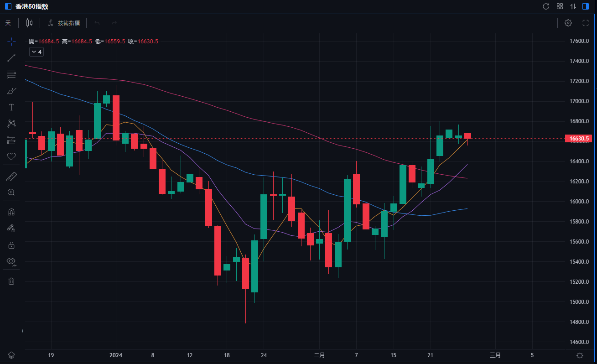The width and height of the screenshot is (597, 364).
Task: Select the horizontal parallel lines tool
Action: 11,74
